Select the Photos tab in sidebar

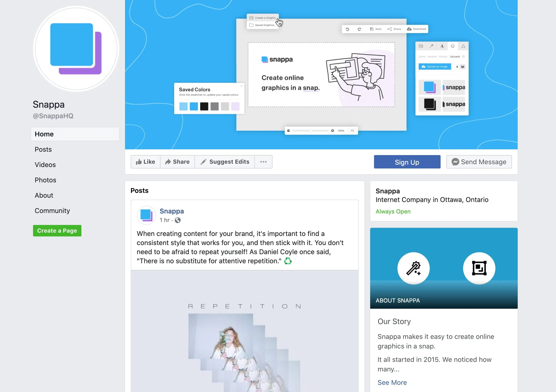coord(45,180)
